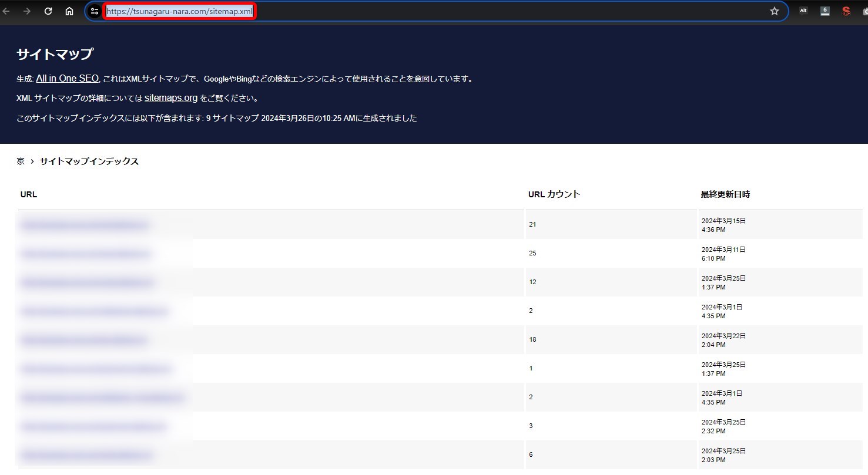The height and width of the screenshot is (475, 868).
Task: Open sitemap URL with count 25
Action: 85,254
